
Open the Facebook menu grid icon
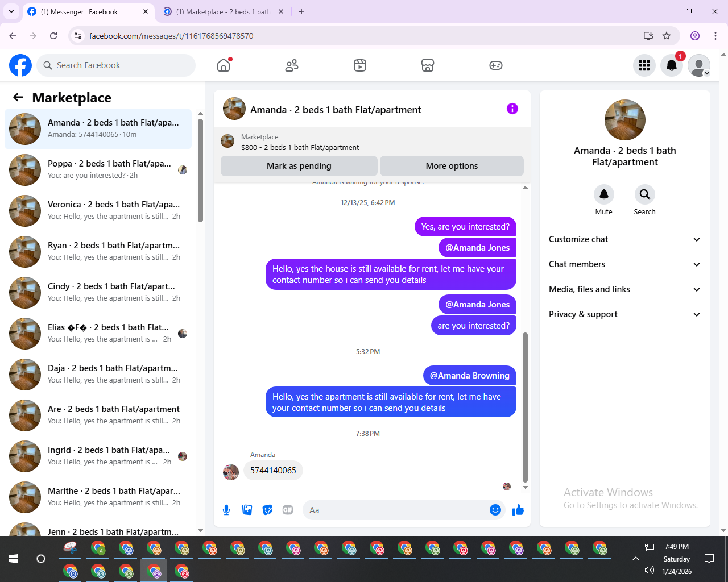click(x=644, y=65)
